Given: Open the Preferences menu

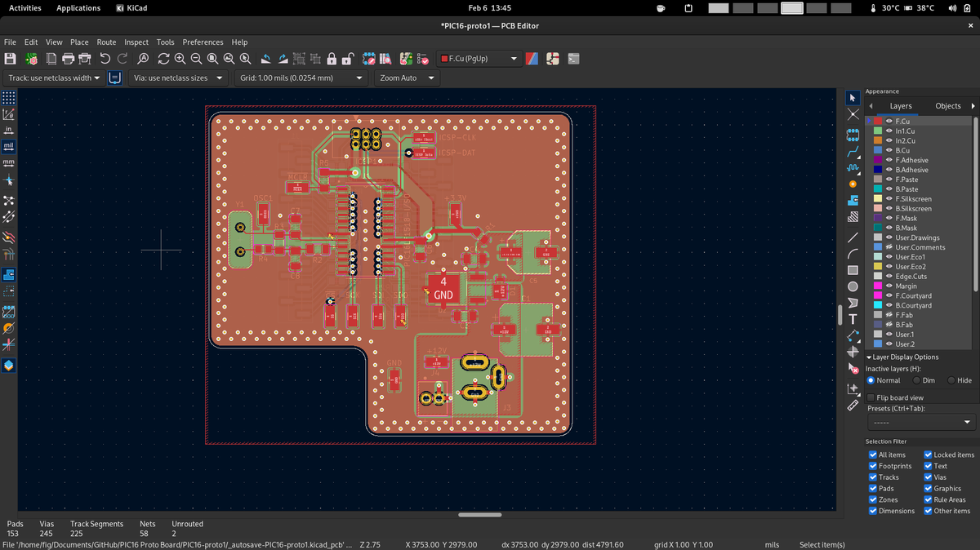Looking at the screenshot, I should tap(203, 42).
